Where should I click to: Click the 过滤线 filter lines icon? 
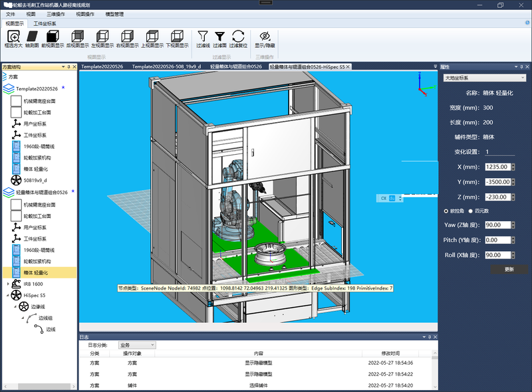(x=203, y=37)
